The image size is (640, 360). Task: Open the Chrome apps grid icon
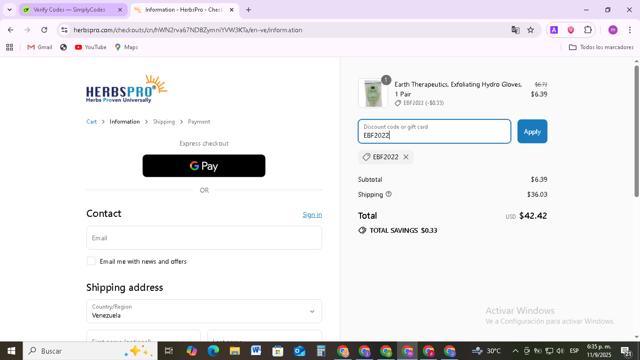point(10,47)
